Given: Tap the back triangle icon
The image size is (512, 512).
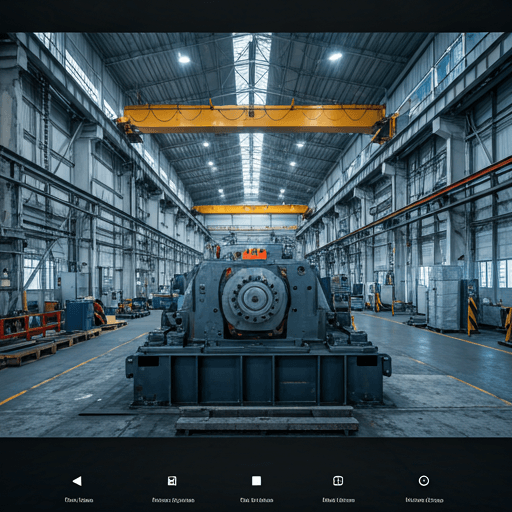Looking at the screenshot, I should click(77, 481).
